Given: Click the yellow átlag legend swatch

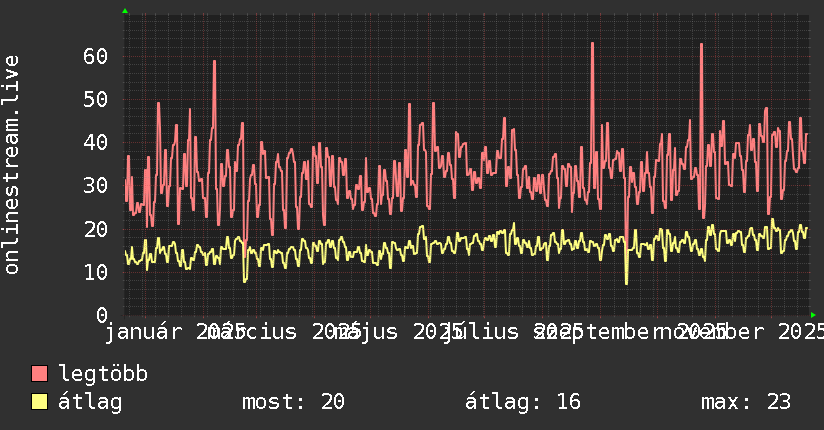Looking at the screenshot, I should pyautogui.click(x=39, y=402).
